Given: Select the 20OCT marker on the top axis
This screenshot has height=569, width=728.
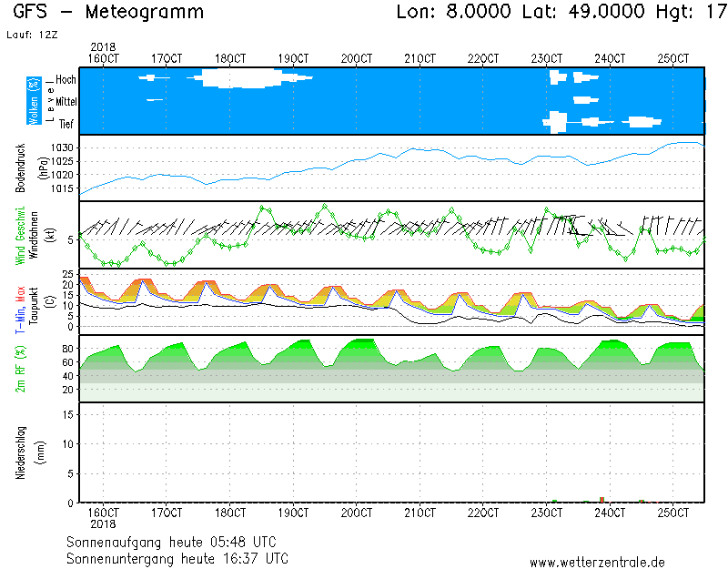Looking at the screenshot, I should tap(357, 58).
